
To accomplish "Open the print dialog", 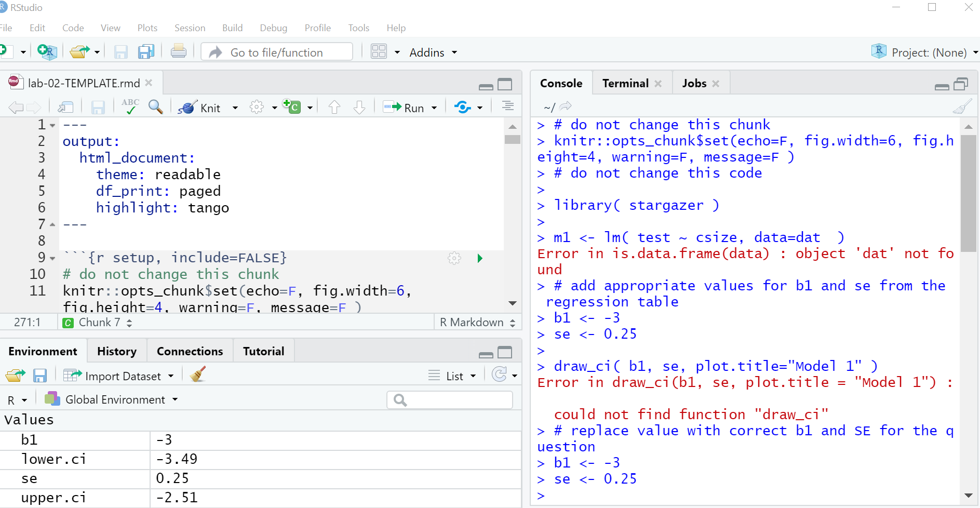I will [178, 51].
